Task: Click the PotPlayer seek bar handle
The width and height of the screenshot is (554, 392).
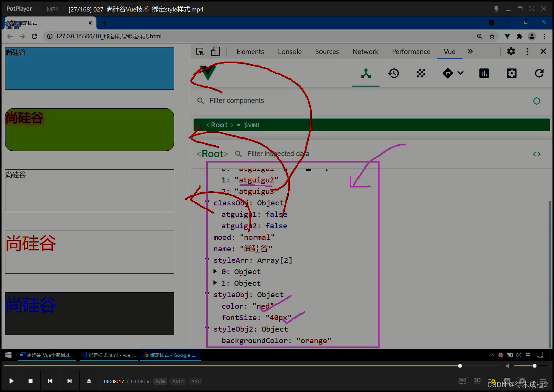Action: [x=460, y=366]
